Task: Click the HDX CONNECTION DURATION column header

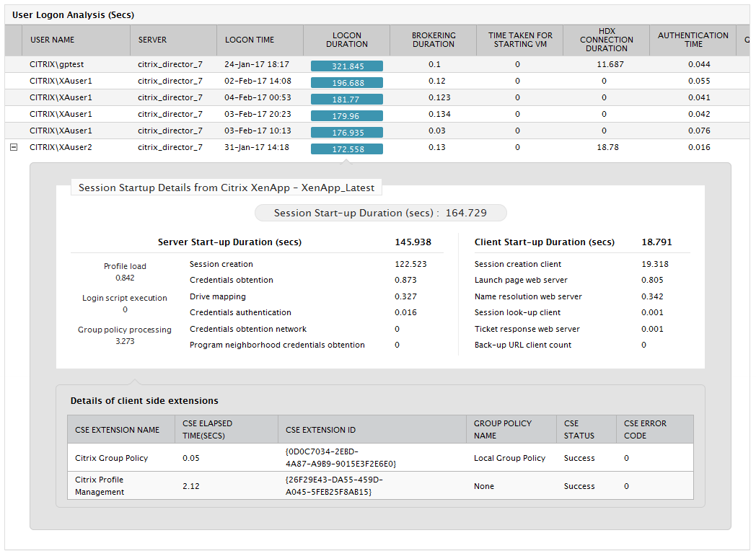Action: pyautogui.click(x=607, y=40)
